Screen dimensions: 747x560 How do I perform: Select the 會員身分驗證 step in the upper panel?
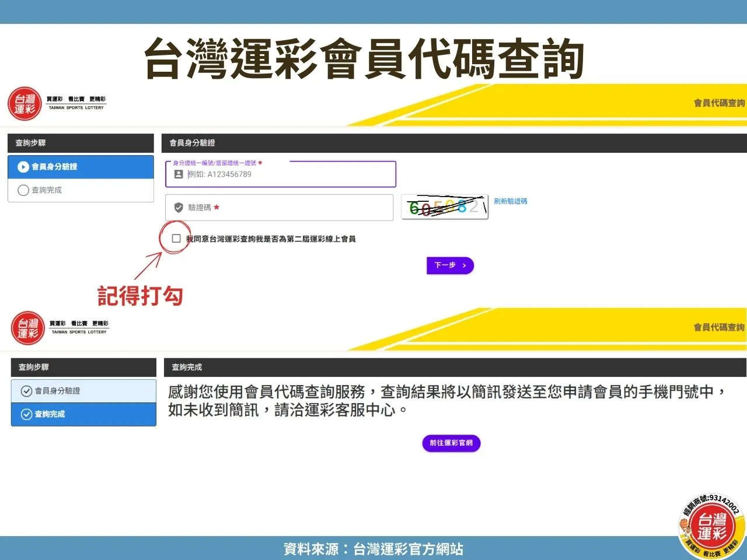[x=81, y=167]
